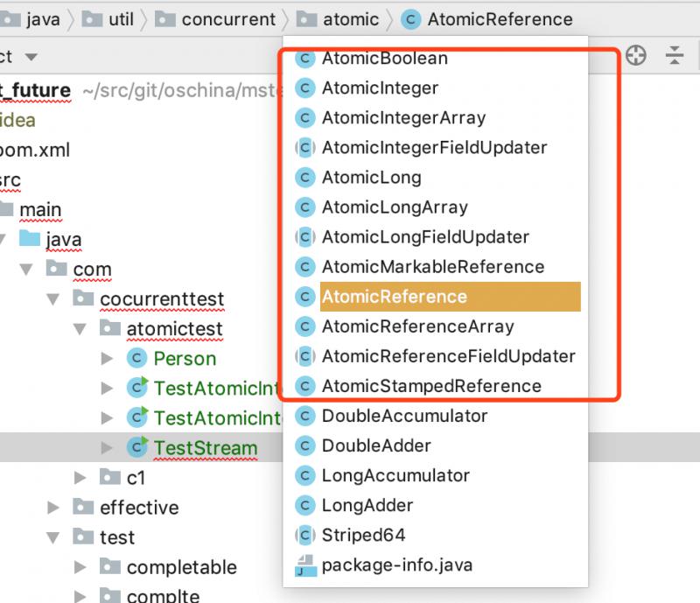
Task: Click the Striped64 class icon
Action: point(305,535)
